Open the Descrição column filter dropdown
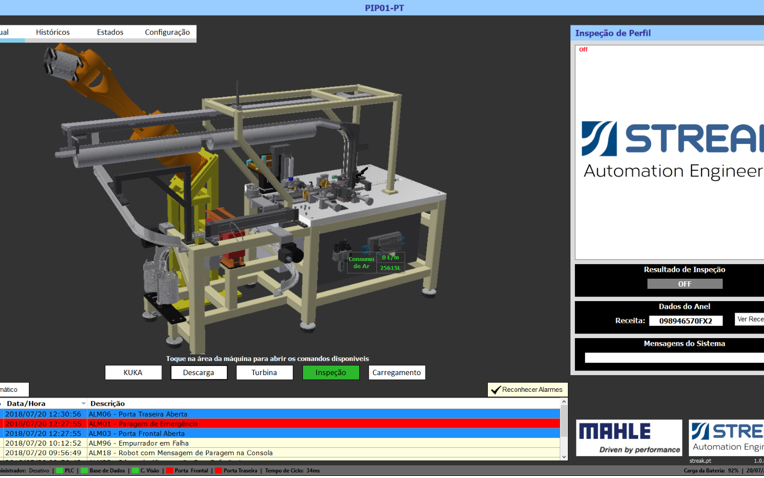 (x=83, y=404)
